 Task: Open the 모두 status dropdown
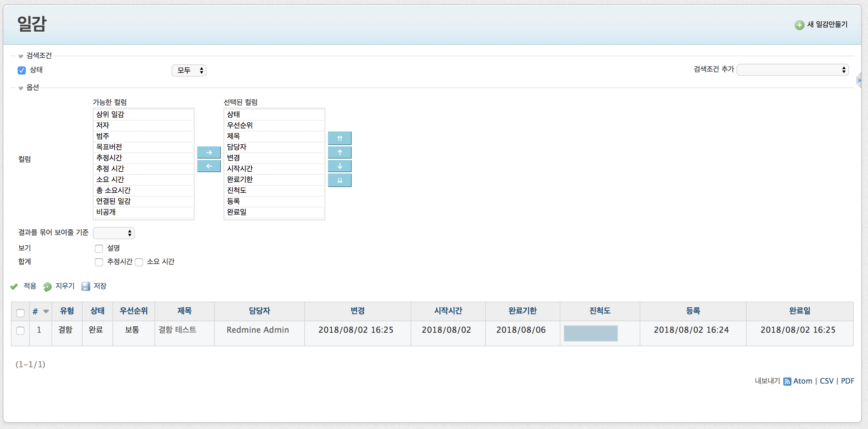point(189,70)
